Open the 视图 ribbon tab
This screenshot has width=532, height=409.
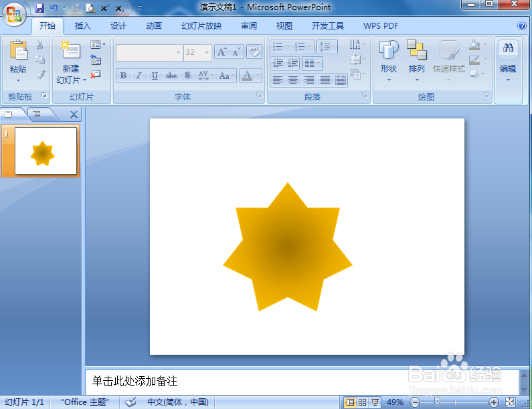(x=284, y=26)
